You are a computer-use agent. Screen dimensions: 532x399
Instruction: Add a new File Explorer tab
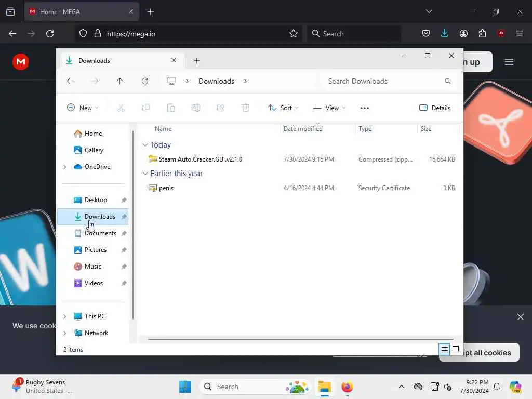(x=196, y=61)
